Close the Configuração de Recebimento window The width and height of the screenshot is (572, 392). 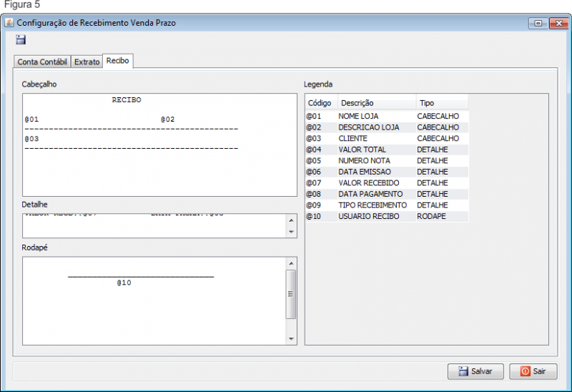pyautogui.click(x=558, y=24)
